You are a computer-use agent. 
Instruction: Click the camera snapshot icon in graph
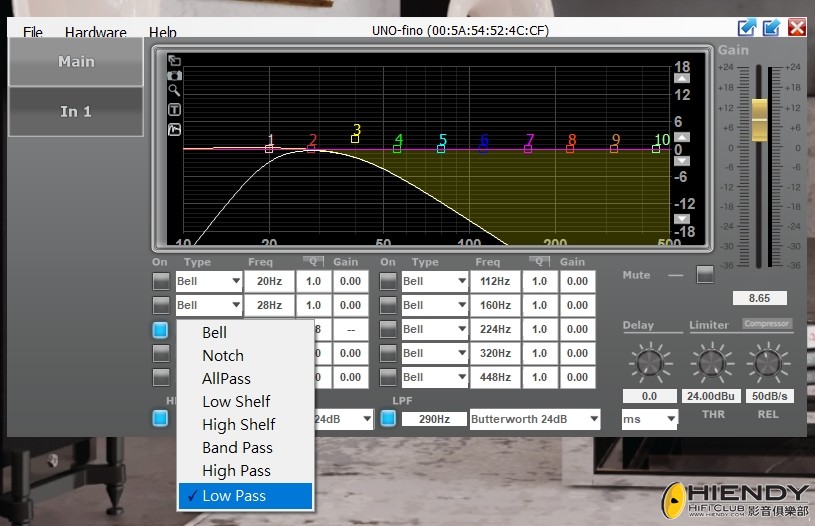pos(174,75)
